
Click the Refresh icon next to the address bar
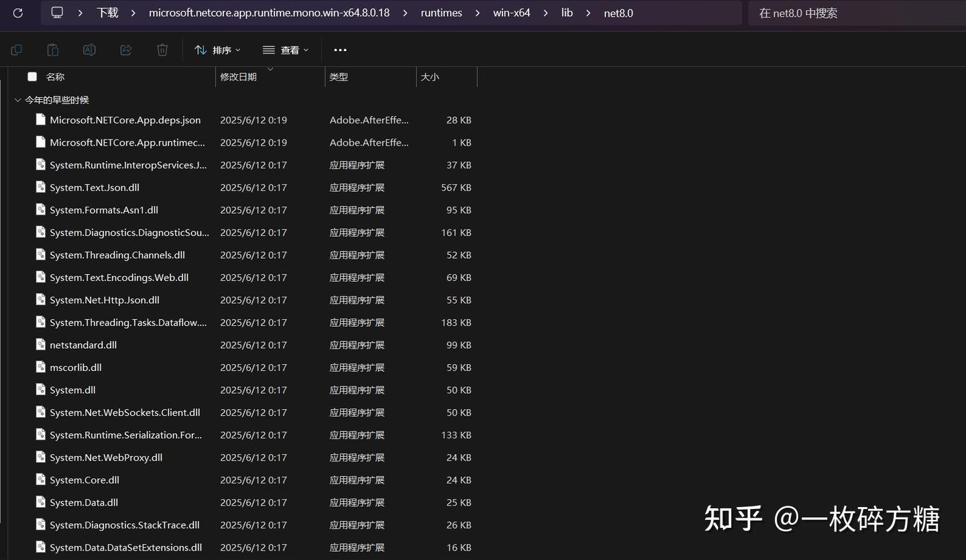(x=17, y=13)
